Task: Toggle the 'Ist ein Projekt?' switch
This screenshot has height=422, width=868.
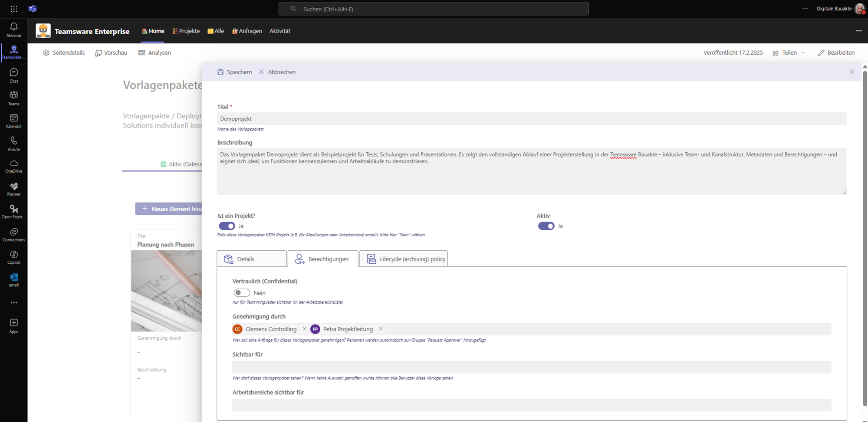Action: (x=227, y=226)
